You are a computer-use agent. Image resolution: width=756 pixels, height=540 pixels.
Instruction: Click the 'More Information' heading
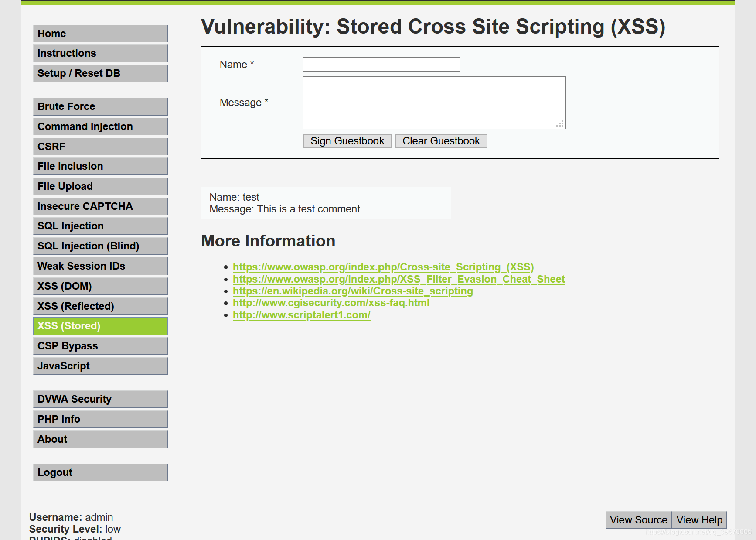tap(268, 241)
